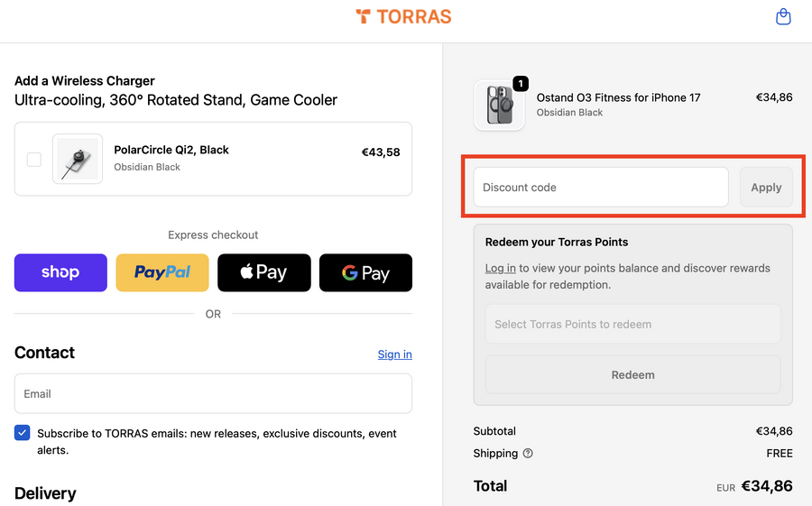The height and width of the screenshot is (506, 812).
Task: Pay with Shop Pay express button
Action: (x=60, y=272)
